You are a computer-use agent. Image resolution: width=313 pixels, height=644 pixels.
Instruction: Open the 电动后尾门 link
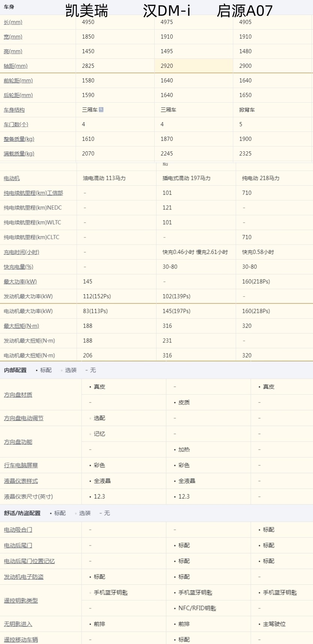pyautogui.click(x=18, y=545)
